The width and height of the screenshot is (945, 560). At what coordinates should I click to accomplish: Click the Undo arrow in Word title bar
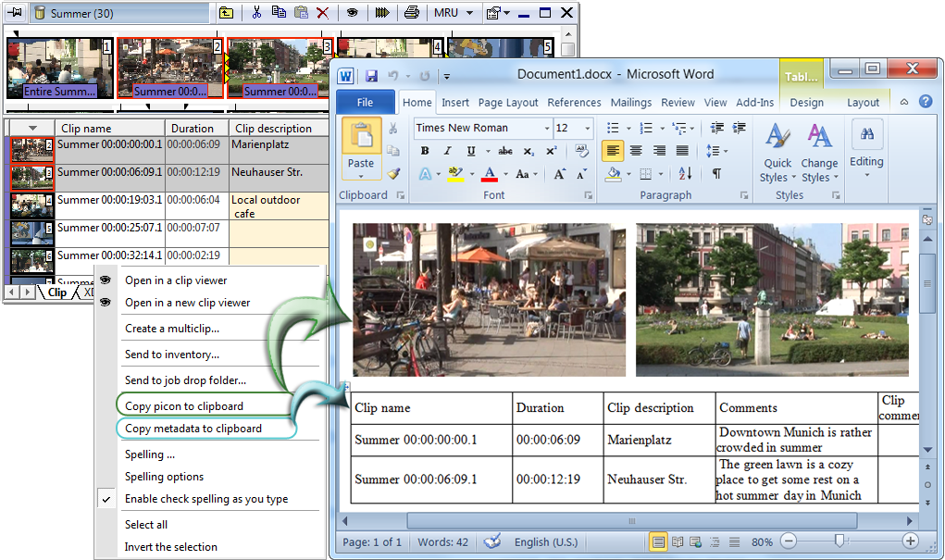[x=393, y=75]
